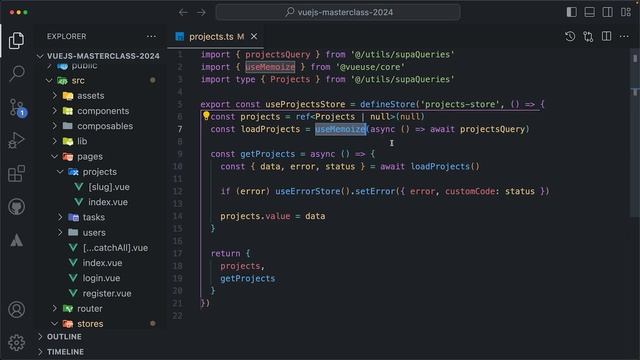640x360 pixels.
Task: Click useMemoize in the import line
Action: click(x=270, y=67)
